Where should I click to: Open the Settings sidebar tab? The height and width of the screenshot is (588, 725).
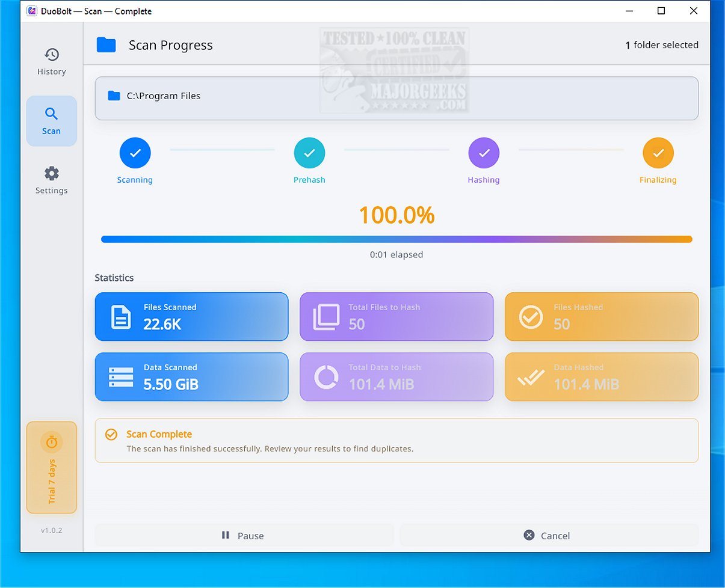pos(52,180)
